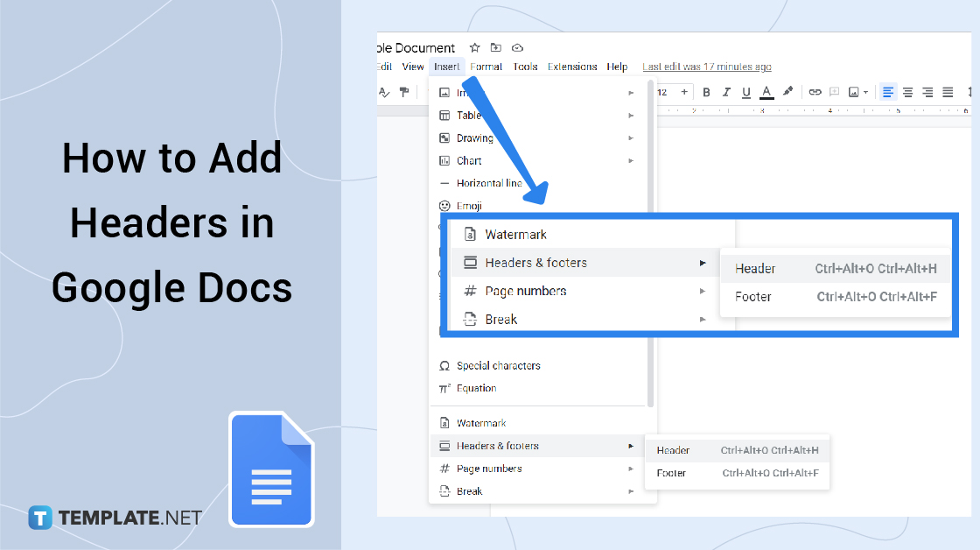Open the text color picker
980x550 pixels.
[766, 93]
